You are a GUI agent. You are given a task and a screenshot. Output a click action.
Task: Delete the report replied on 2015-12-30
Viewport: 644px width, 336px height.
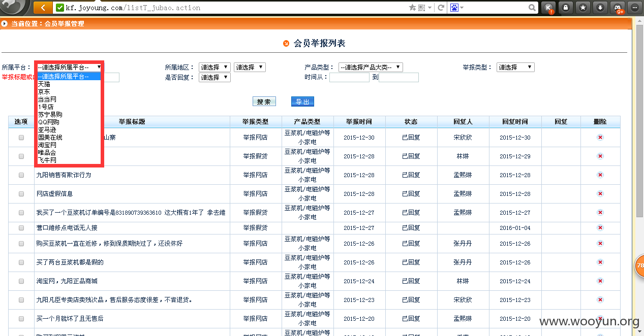(600, 138)
